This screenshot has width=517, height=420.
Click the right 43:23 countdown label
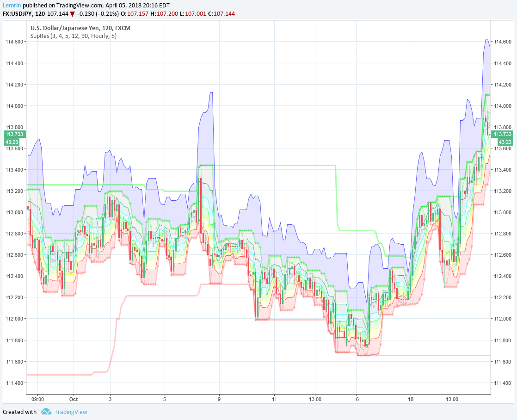505,142
